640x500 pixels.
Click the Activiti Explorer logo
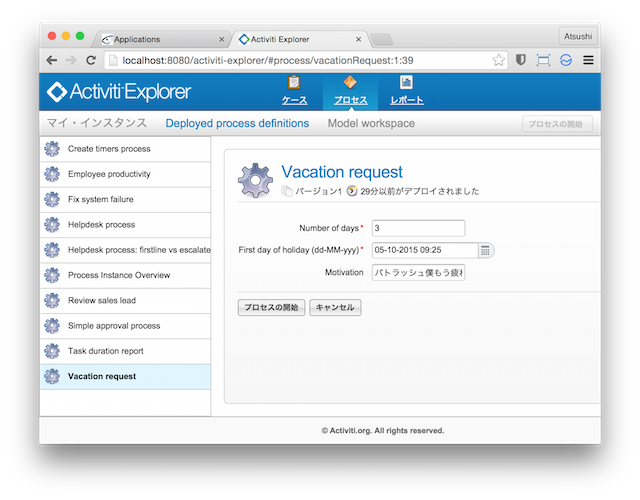click(x=118, y=92)
